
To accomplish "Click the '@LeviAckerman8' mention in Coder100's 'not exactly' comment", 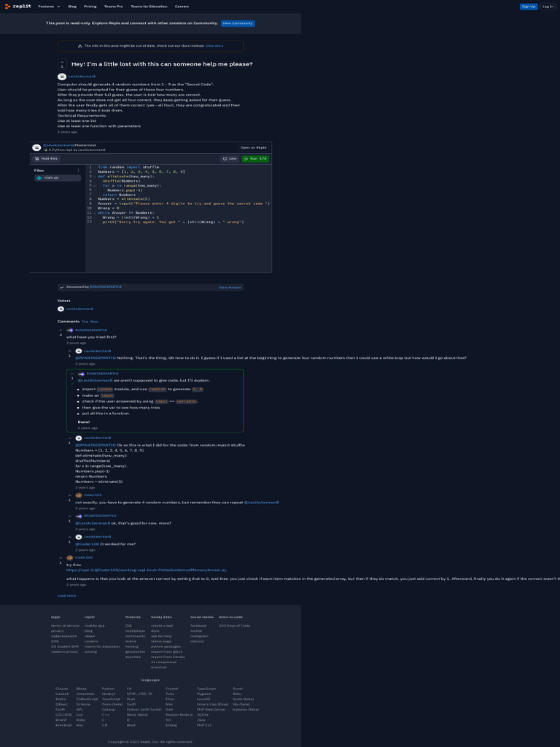I will click(262, 502).
